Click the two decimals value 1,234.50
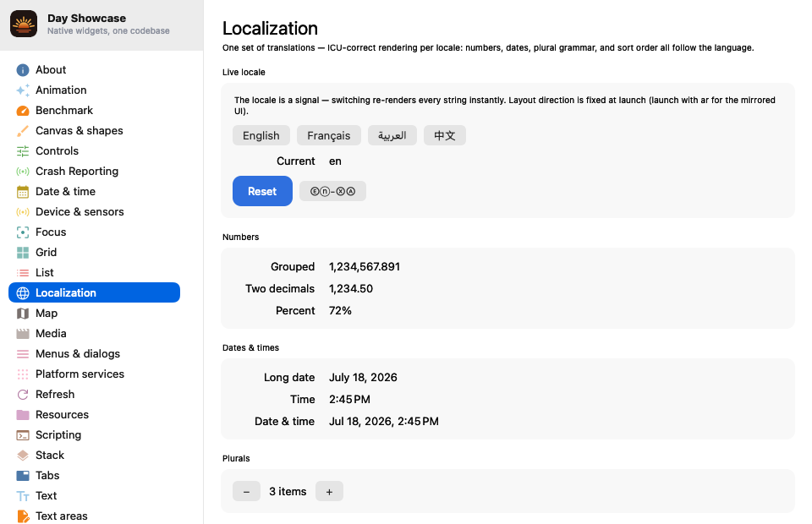 tap(351, 289)
